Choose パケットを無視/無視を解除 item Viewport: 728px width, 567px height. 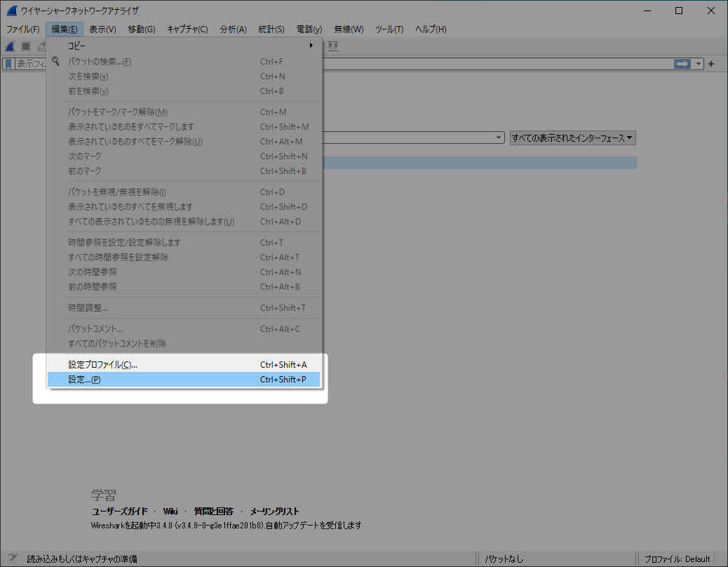[x=183, y=192]
